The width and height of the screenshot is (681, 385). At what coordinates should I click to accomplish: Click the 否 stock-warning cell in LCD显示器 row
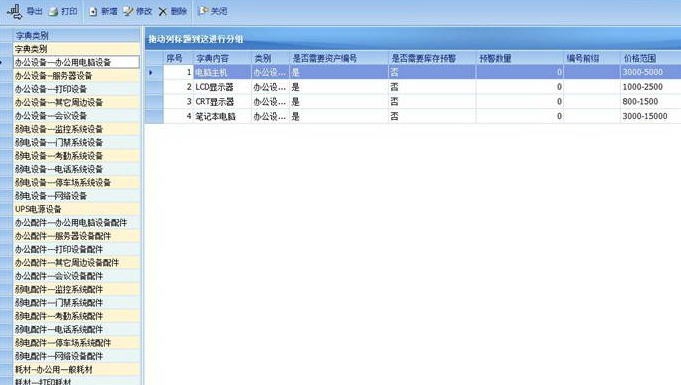pos(432,87)
